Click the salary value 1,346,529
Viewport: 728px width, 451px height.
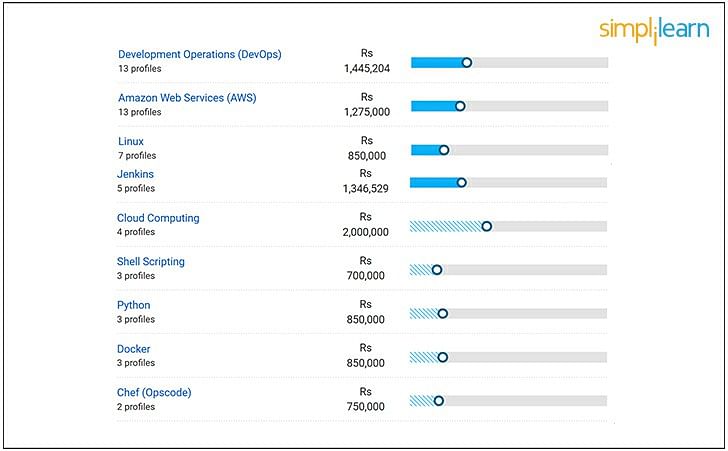pyautogui.click(x=365, y=189)
